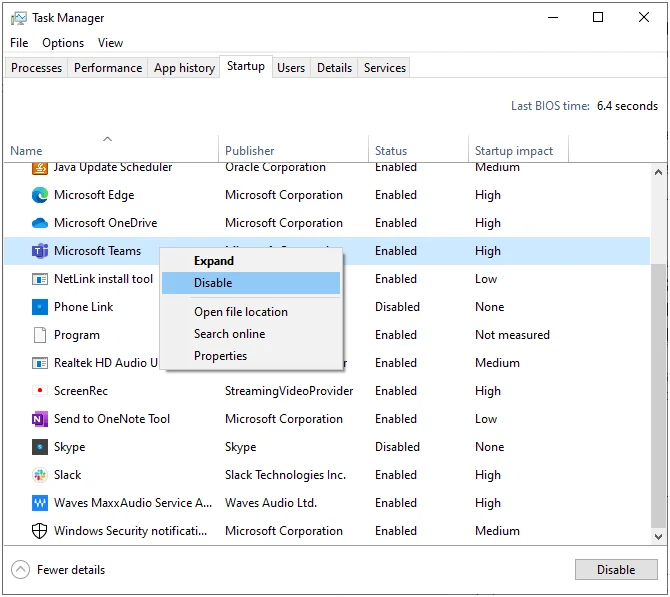The image size is (670, 597).
Task: Click the Disable button at bottom right
Action: tap(616, 570)
